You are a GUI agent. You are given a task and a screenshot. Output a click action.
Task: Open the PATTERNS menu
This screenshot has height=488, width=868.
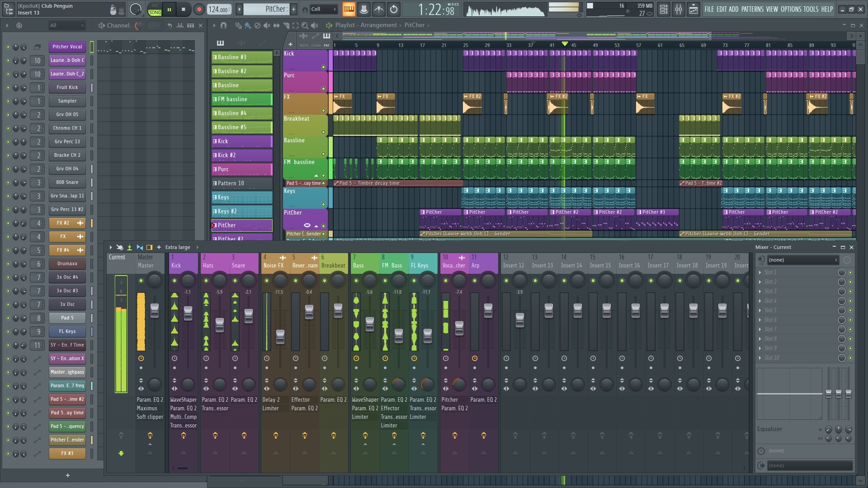(x=752, y=9)
